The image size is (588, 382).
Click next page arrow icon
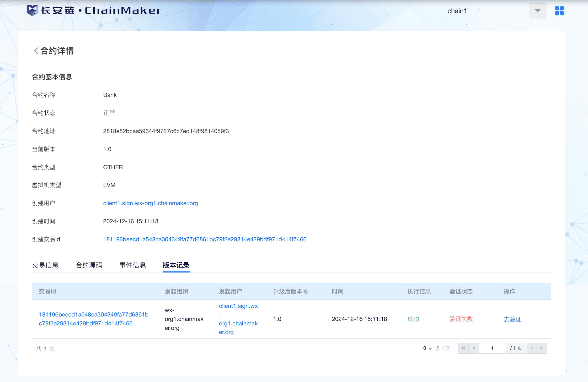[532, 348]
